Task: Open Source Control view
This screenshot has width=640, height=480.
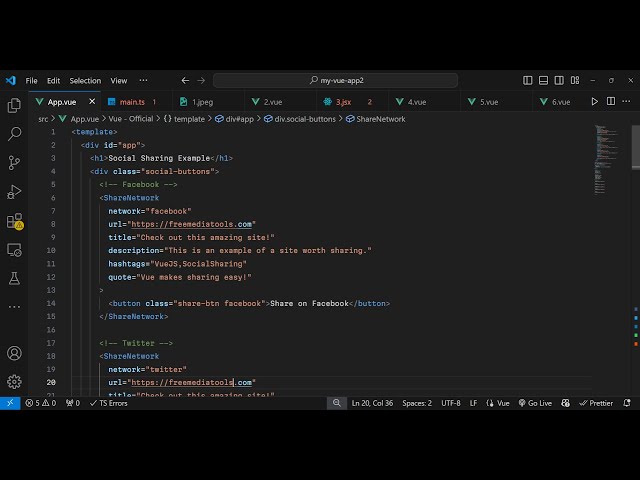Action: [x=14, y=163]
